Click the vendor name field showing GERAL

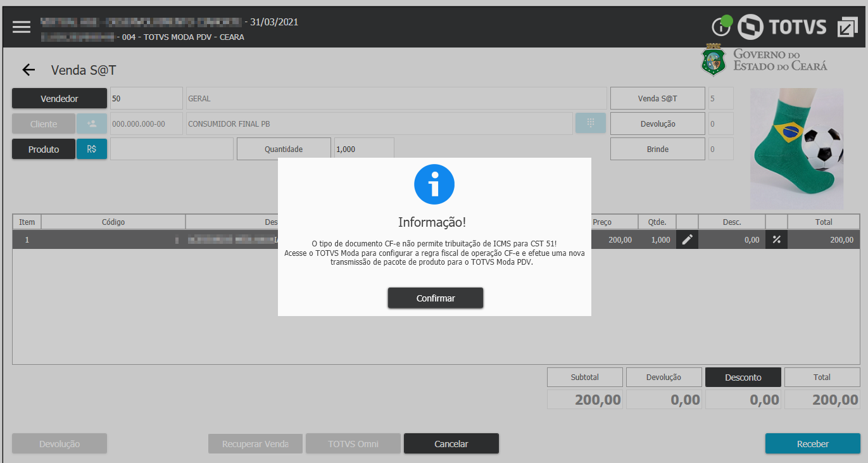(x=396, y=98)
